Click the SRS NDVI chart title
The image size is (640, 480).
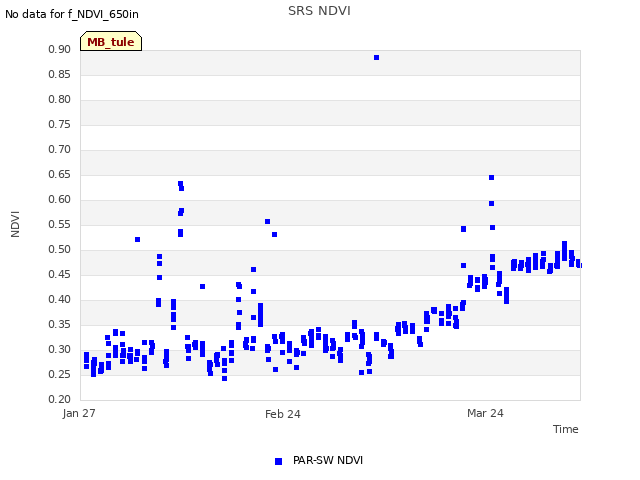coord(319,11)
